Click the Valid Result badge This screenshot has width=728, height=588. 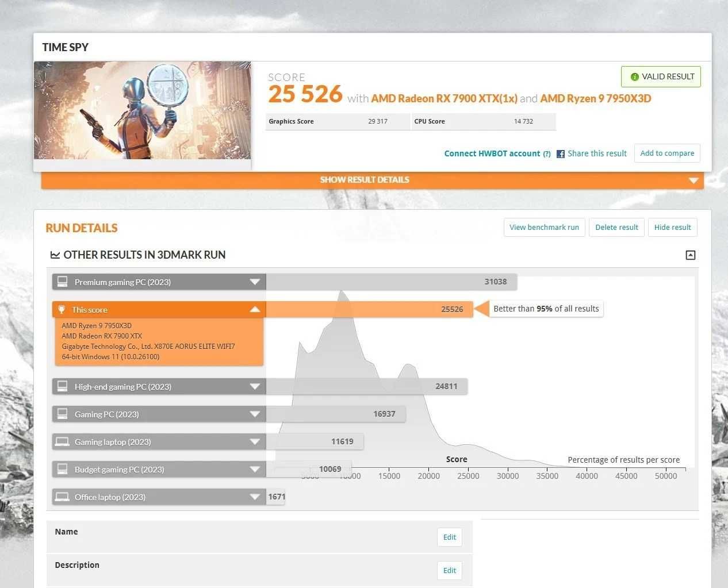(661, 77)
